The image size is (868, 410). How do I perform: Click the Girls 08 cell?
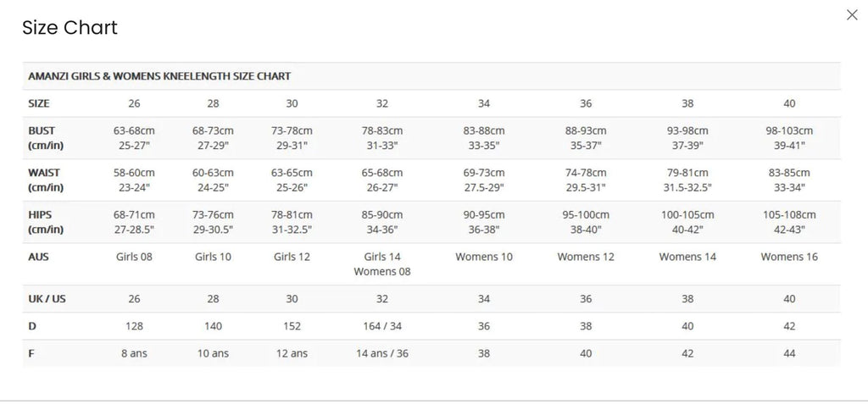pyautogui.click(x=134, y=257)
